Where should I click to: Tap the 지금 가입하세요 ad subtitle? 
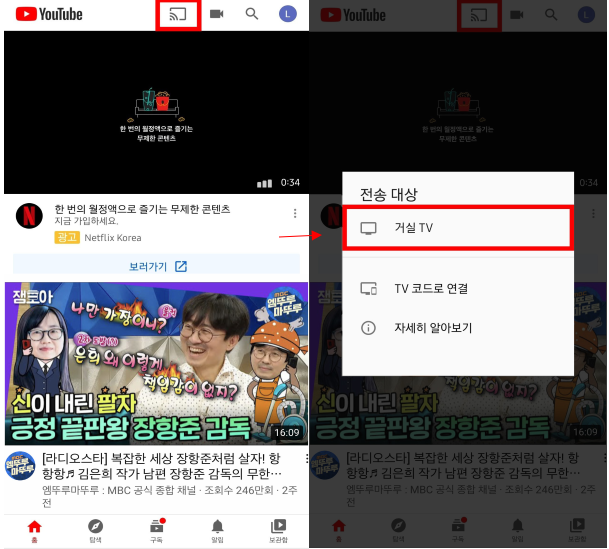[x=86, y=221]
